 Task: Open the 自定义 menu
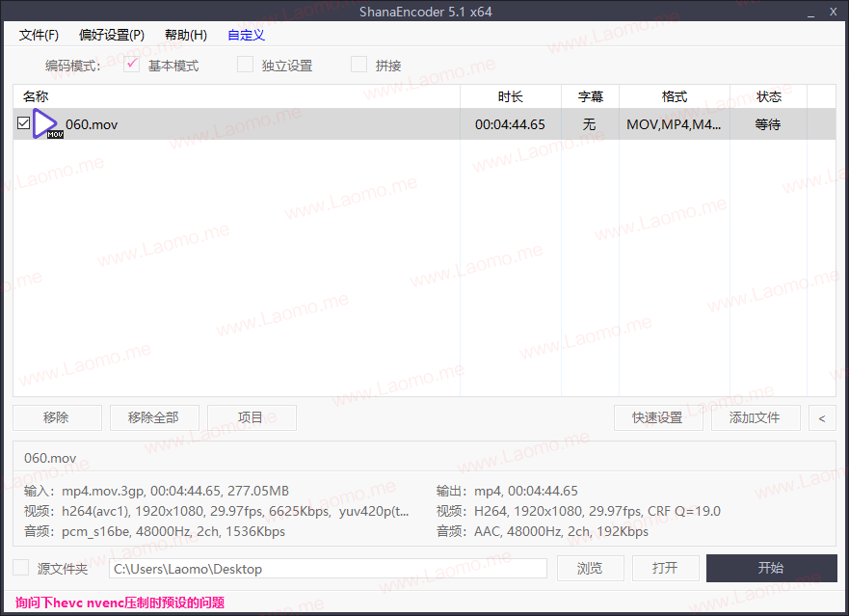click(247, 36)
